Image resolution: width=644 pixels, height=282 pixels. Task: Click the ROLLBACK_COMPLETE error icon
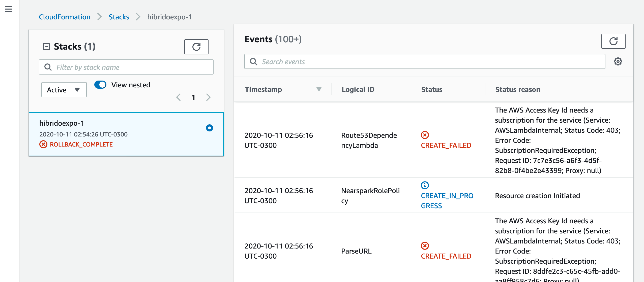click(43, 144)
